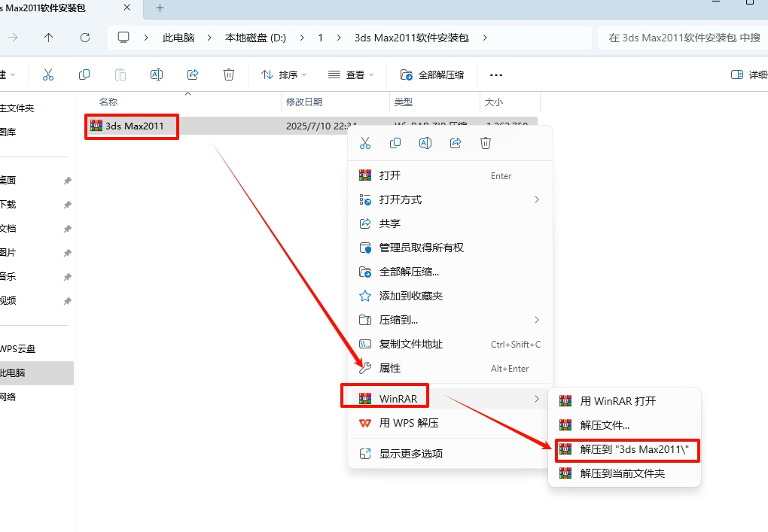Click the rename icon in context menu
Screen dimensions: 768x532
click(x=425, y=143)
